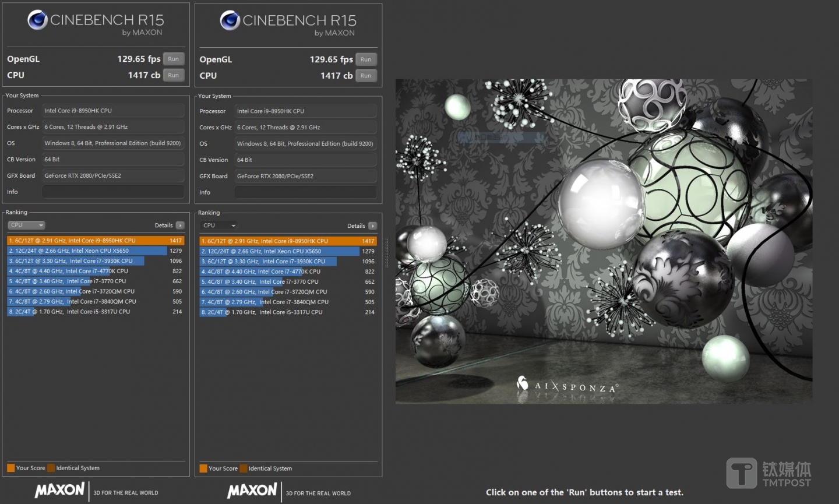Viewport: 839px width, 504px height.
Task: Click the rendered spheres scene image
Action: click(604, 241)
